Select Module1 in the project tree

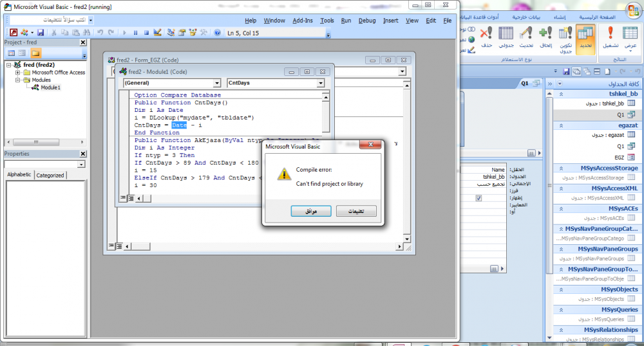pos(50,87)
